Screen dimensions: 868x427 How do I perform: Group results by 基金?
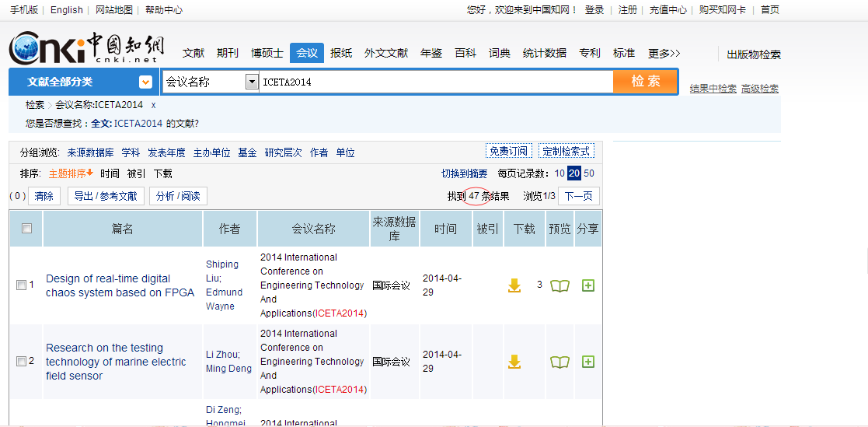247,153
